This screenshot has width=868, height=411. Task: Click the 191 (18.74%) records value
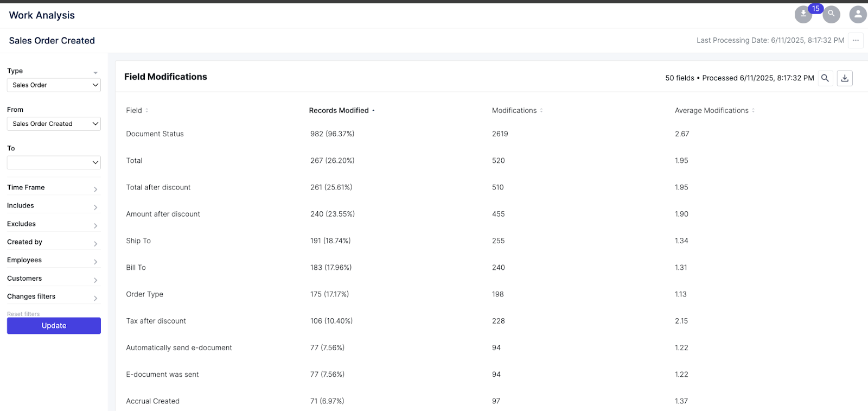(330, 241)
